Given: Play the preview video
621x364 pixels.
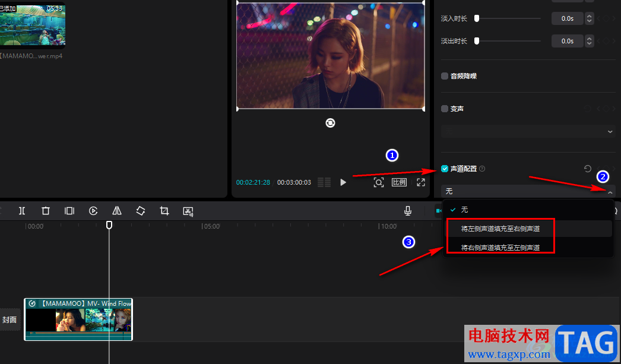Looking at the screenshot, I should (343, 182).
